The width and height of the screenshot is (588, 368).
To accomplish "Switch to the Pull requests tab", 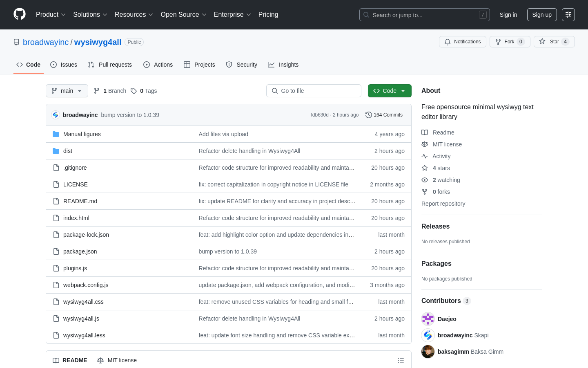I will click(x=110, y=65).
